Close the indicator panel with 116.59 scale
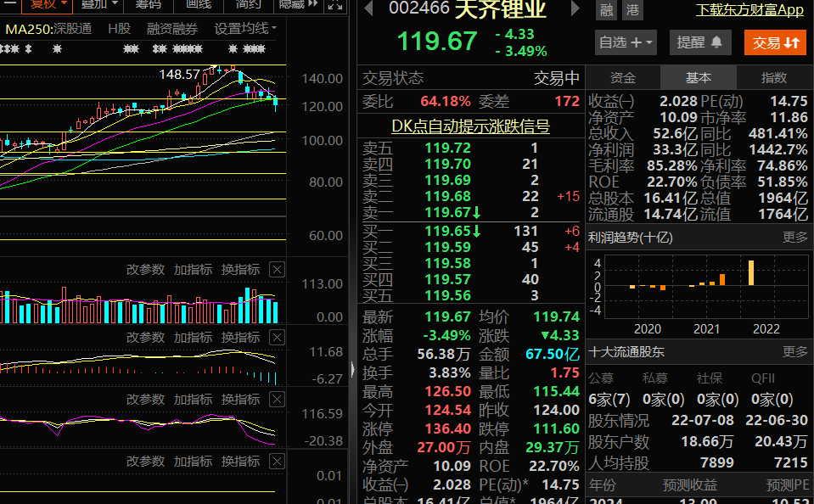 [x=278, y=399]
